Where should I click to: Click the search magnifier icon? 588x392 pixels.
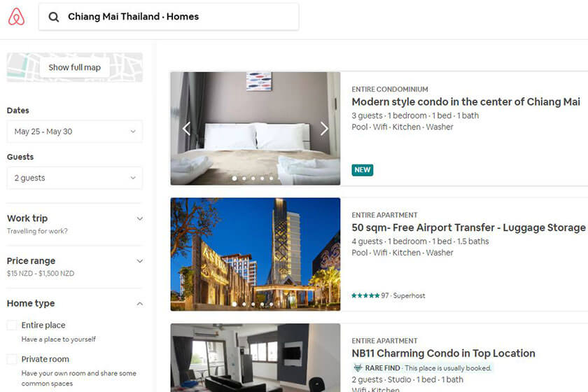(x=54, y=17)
